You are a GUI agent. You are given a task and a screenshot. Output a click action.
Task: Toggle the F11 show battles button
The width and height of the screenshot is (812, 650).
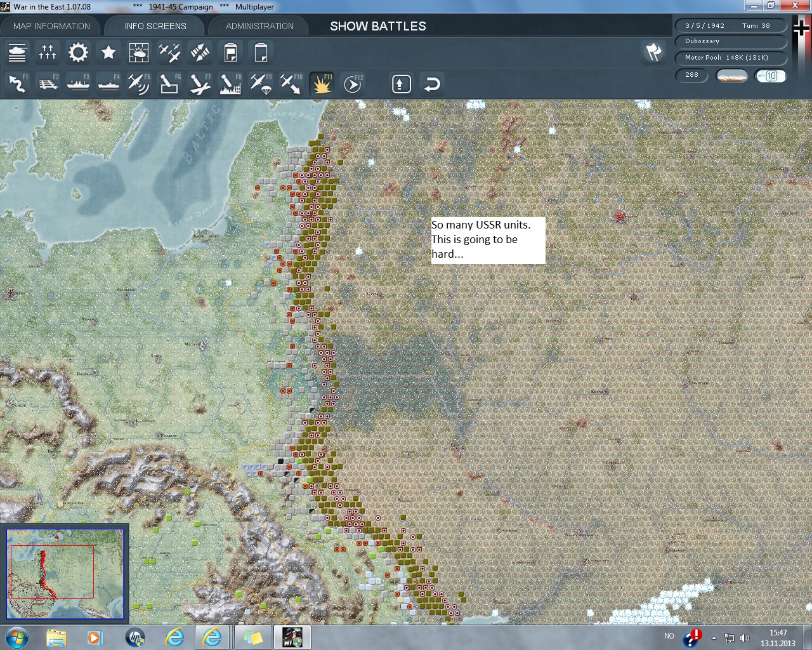pos(322,84)
